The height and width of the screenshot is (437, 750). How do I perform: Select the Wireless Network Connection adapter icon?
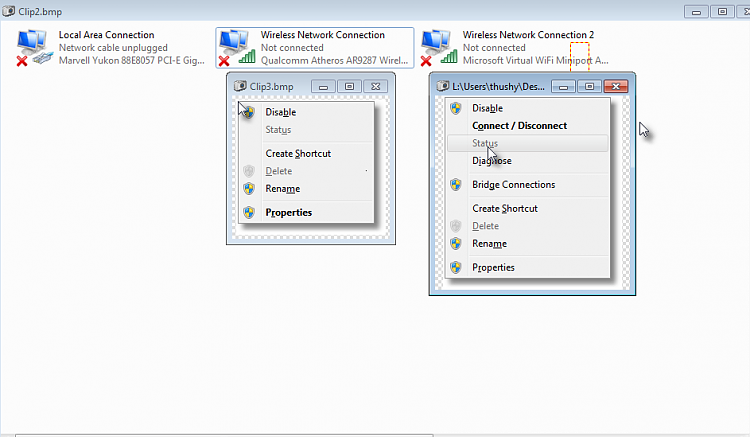coord(236,47)
